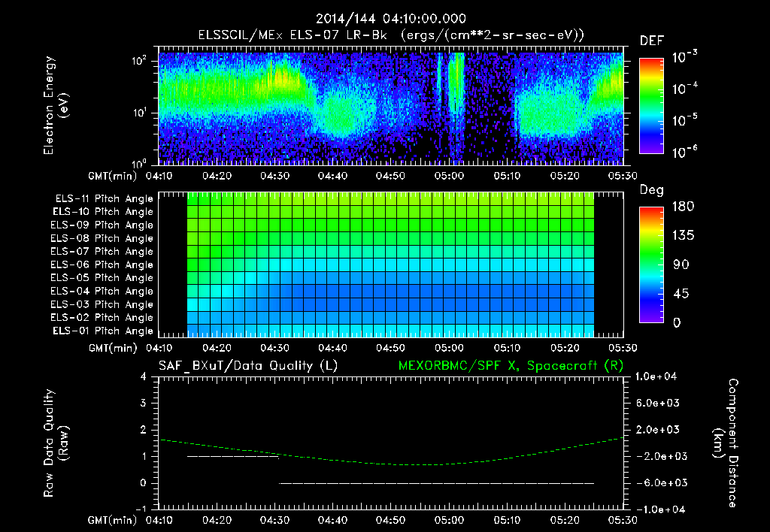Click the 90 value on the Deg scale

click(681, 265)
